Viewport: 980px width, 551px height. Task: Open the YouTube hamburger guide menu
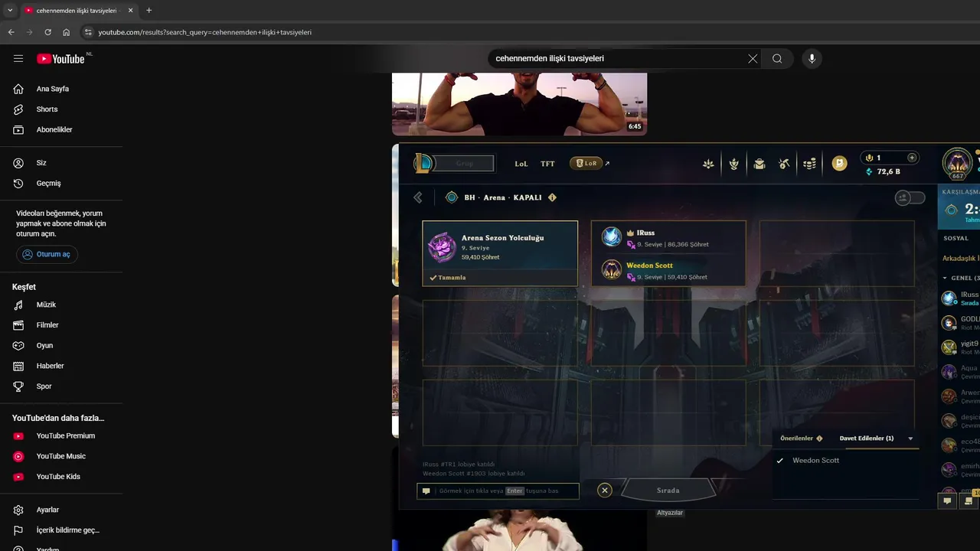point(18,58)
